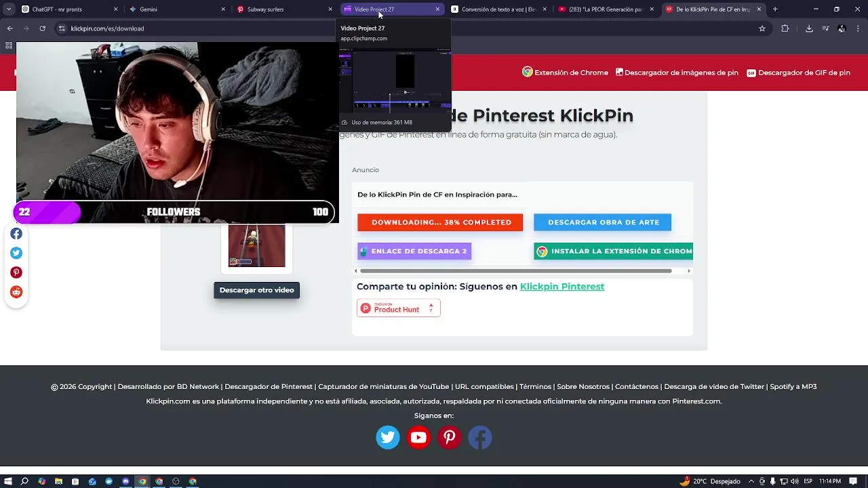The height and width of the screenshot is (488, 868).
Task: Show hidden system tray icons
Action: click(x=751, y=481)
